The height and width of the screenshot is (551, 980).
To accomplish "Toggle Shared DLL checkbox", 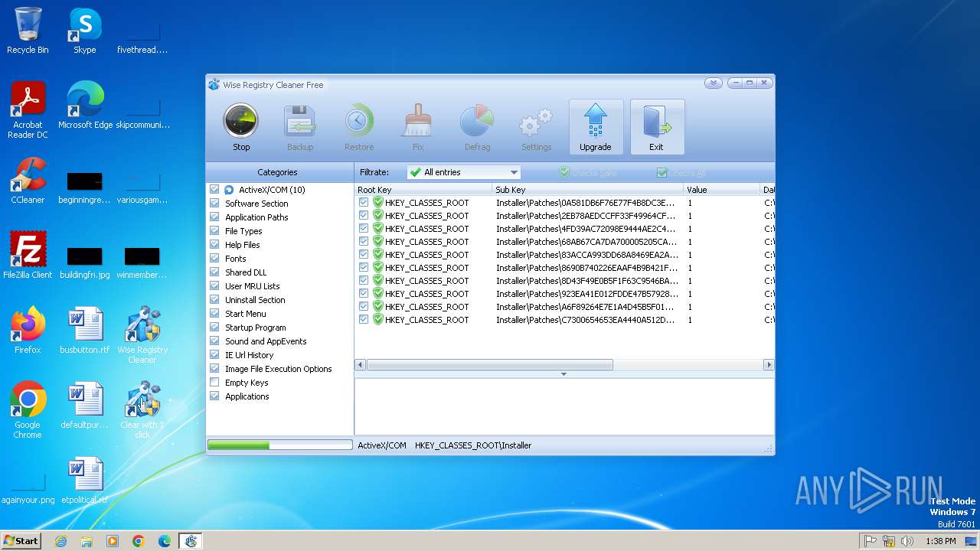I will (214, 272).
